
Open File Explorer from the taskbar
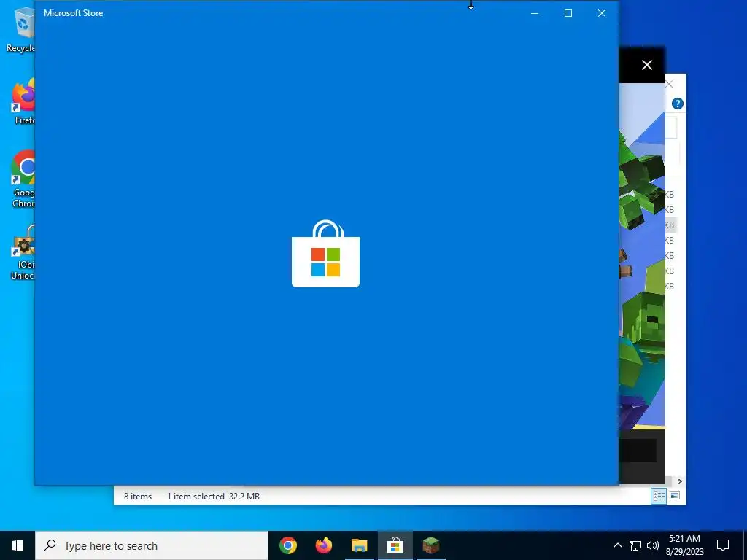point(360,545)
